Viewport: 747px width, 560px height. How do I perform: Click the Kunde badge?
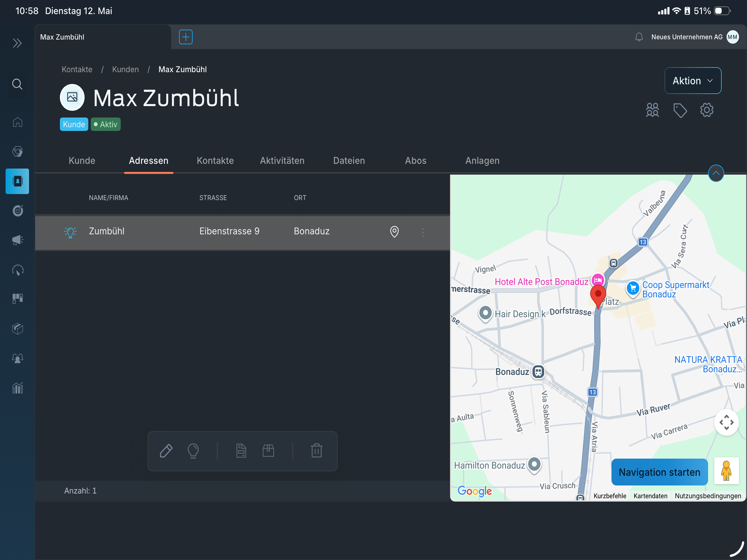coord(74,124)
